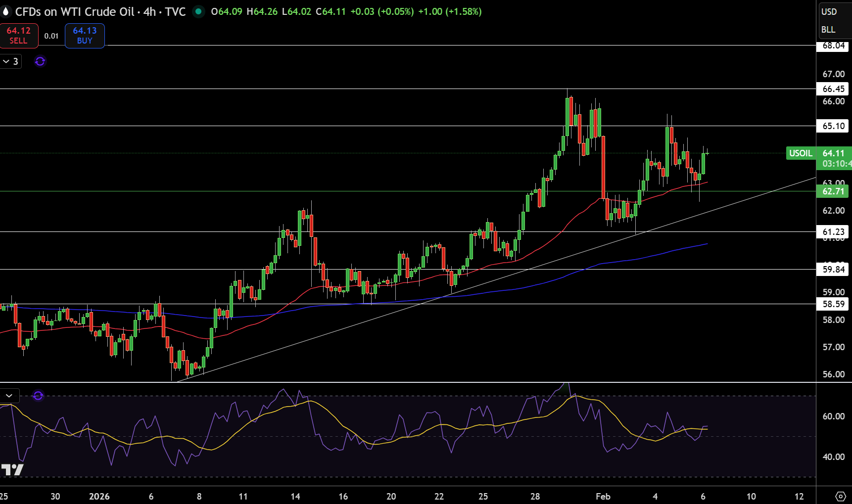
Task: Click the Feb marker on time axis
Action: coord(603,497)
